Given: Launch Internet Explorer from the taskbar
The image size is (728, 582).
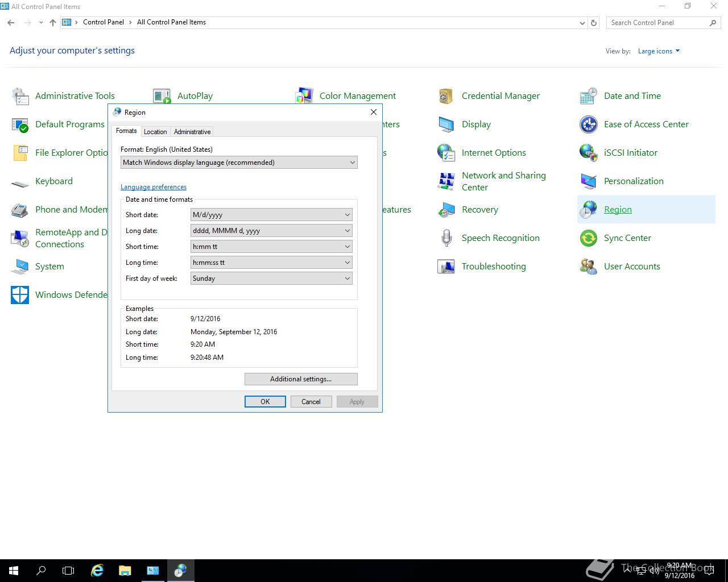Looking at the screenshot, I should click(x=97, y=570).
